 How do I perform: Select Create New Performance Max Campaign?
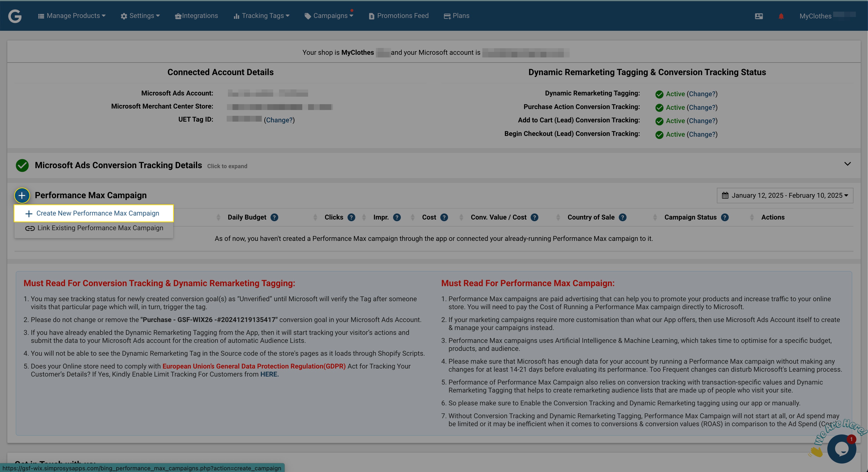(94, 213)
